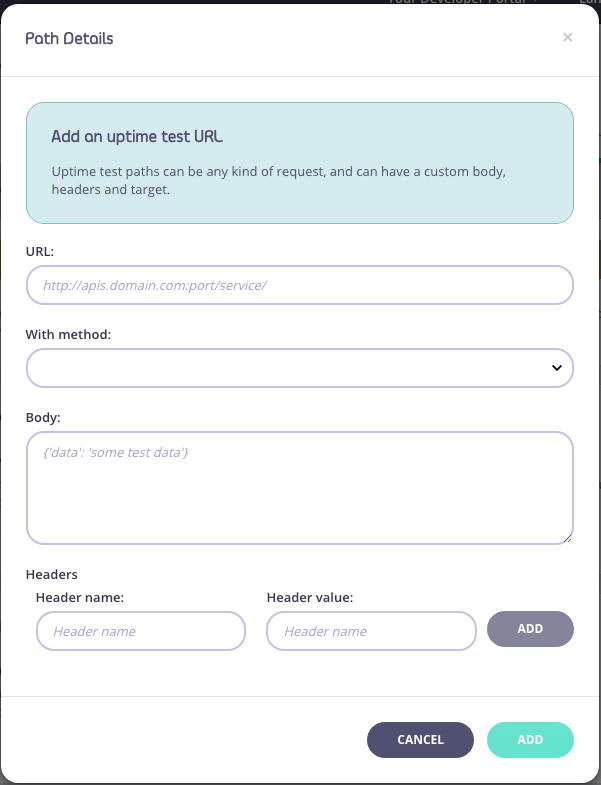Click the URL input field
This screenshot has width=601, height=785.
click(x=299, y=285)
